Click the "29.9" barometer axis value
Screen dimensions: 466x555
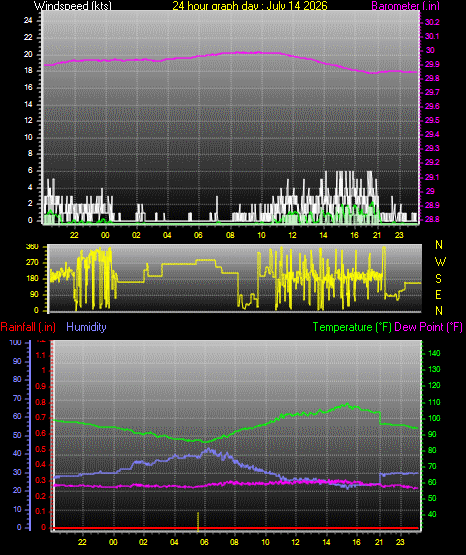[x=432, y=64]
